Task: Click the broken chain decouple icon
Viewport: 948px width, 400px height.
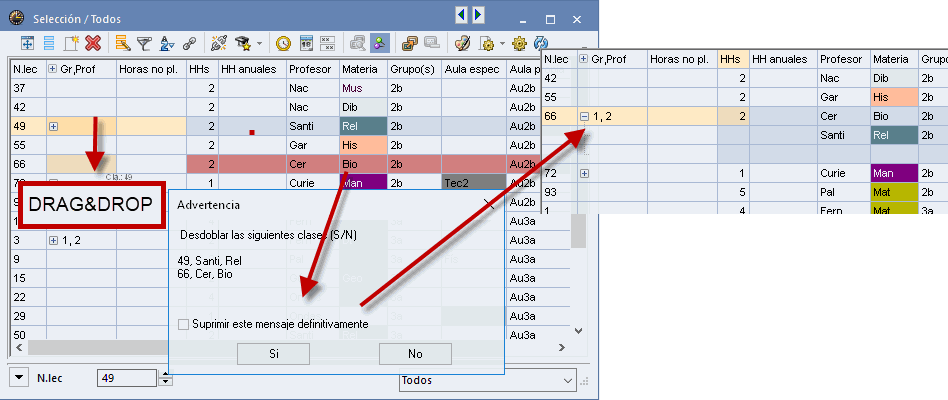Action: pos(219,43)
